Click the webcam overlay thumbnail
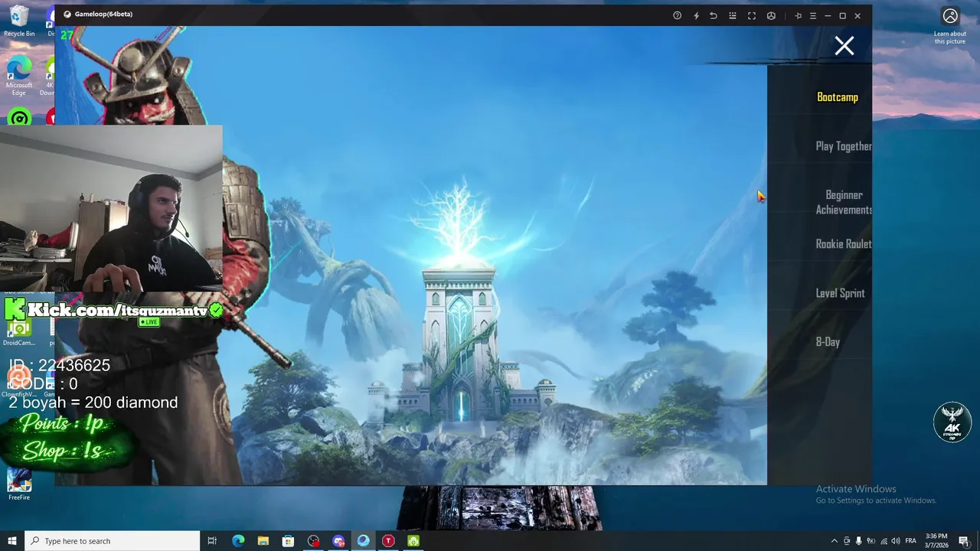The width and height of the screenshot is (980, 551). [111, 208]
